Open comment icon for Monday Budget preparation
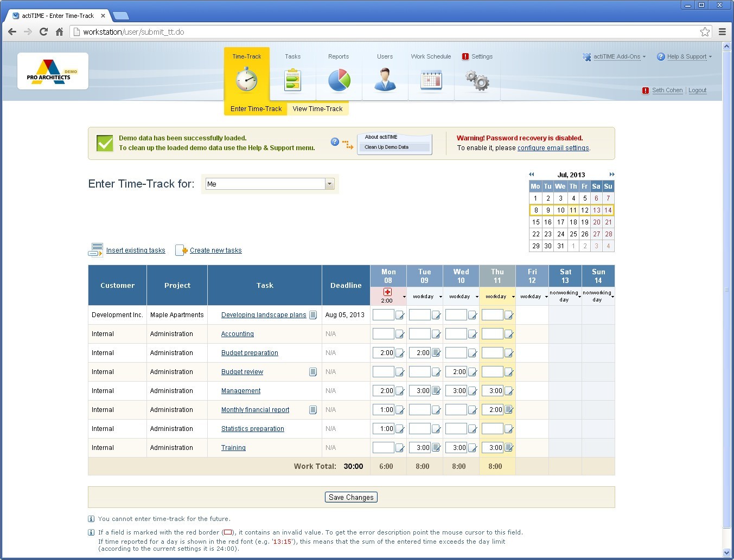Viewport: 734px width, 560px height. tap(400, 353)
